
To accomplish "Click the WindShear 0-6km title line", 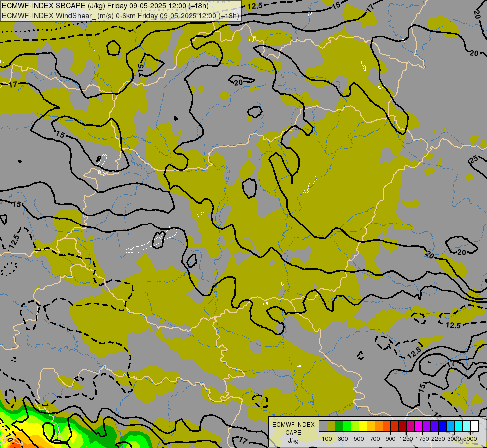I will 120,16.
